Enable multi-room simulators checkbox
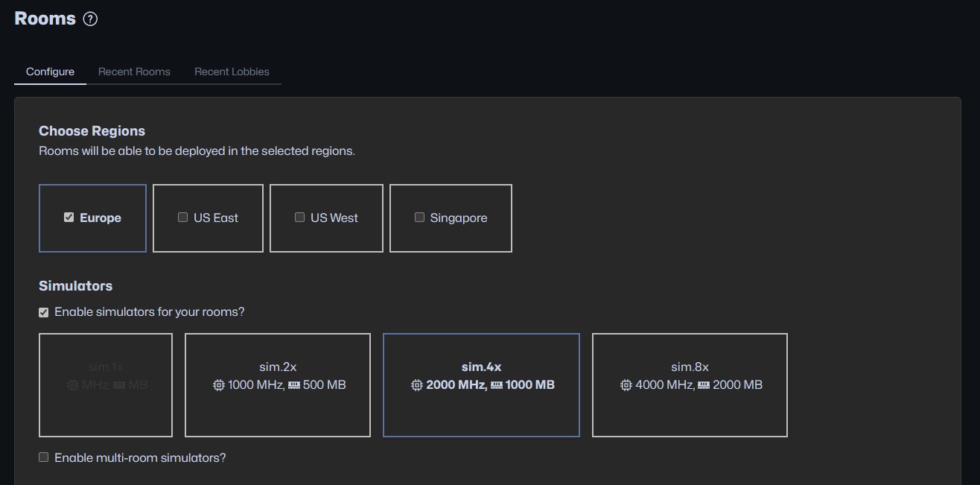This screenshot has height=485, width=980. point(44,457)
